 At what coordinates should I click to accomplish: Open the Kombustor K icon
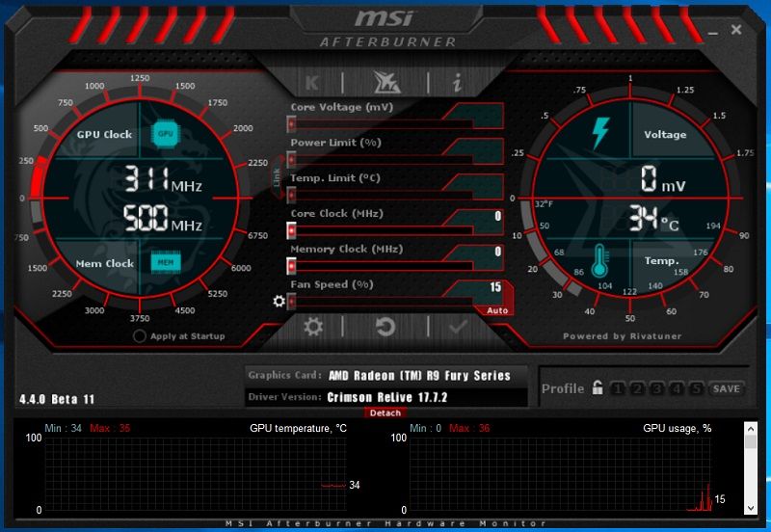click(312, 83)
